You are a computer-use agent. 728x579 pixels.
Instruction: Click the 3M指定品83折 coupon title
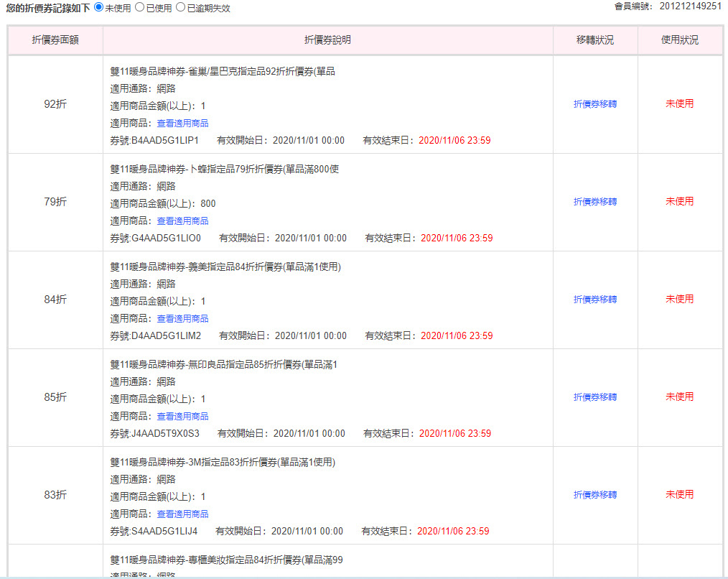pyautogui.click(x=223, y=462)
